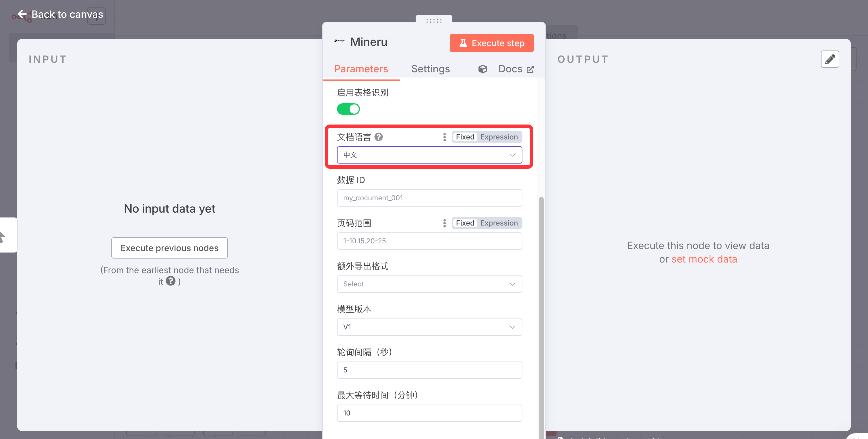
Task: Switch 文档语言 to Expression mode
Action: 499,137
